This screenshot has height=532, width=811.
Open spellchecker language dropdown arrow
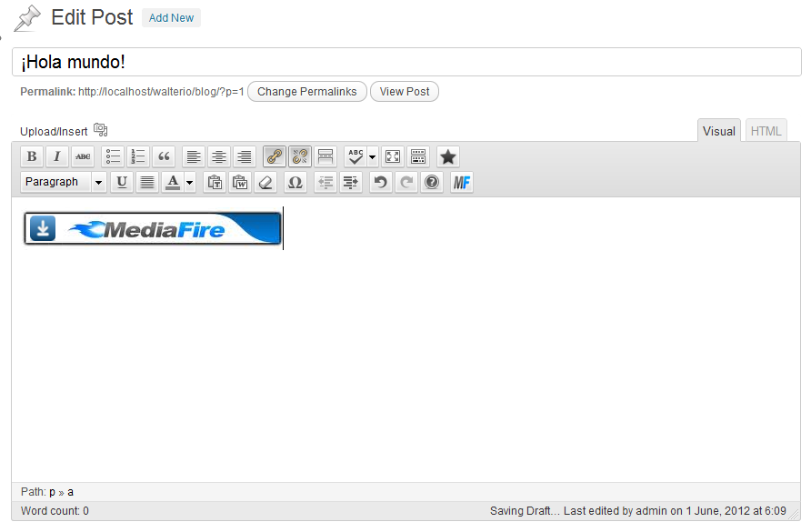[373, 156]
